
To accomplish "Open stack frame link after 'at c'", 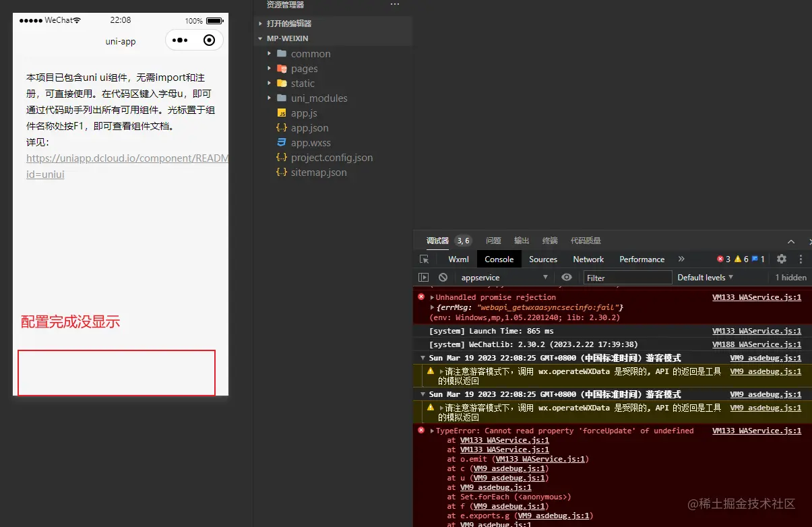I will [x=509, y=468].
